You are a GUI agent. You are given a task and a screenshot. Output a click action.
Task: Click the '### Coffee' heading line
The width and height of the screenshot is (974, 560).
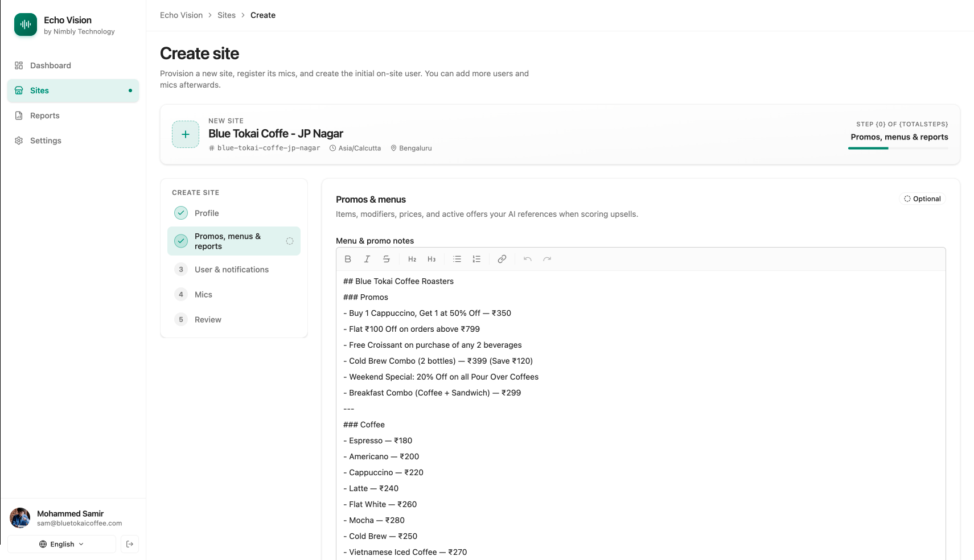pyautogui.click(x=364, y=425)
